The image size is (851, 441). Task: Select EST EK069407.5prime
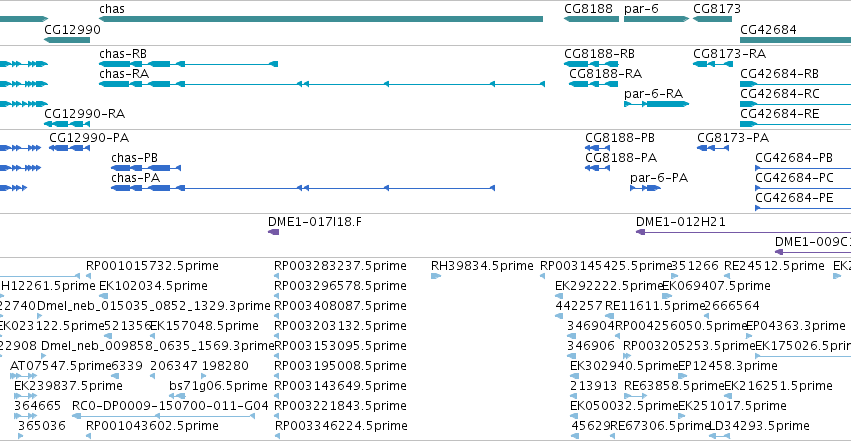click(716, 286)
